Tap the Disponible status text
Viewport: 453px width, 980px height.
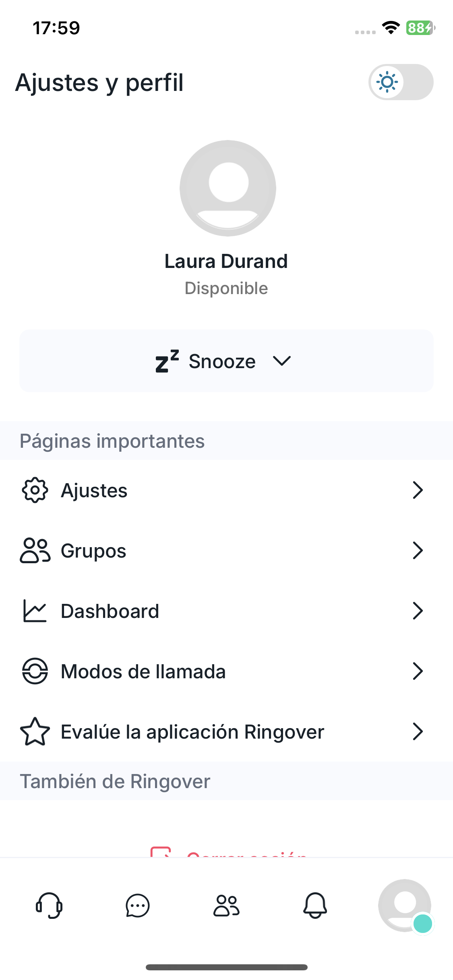click(x=226, y=288)
